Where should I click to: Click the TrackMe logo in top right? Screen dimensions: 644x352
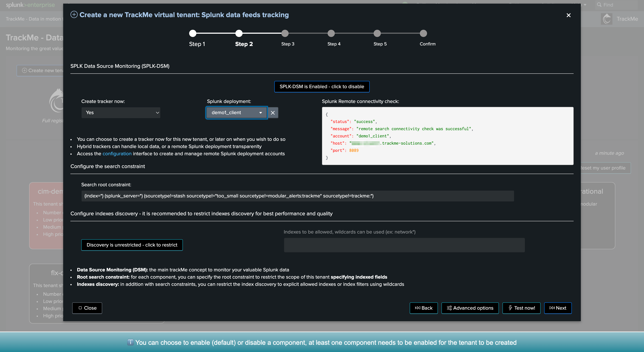click(x=606, y=19)
